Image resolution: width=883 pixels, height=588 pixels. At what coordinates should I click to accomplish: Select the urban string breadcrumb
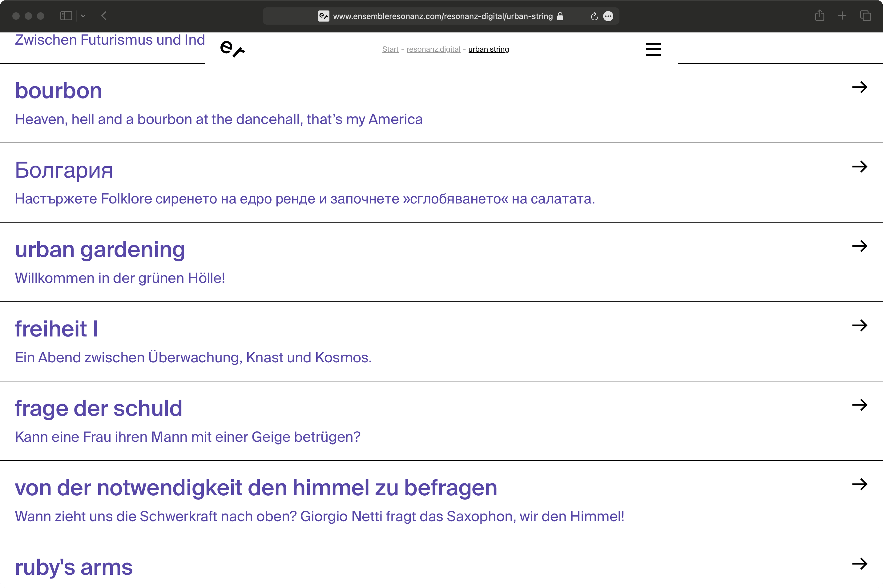coord(488,49)
